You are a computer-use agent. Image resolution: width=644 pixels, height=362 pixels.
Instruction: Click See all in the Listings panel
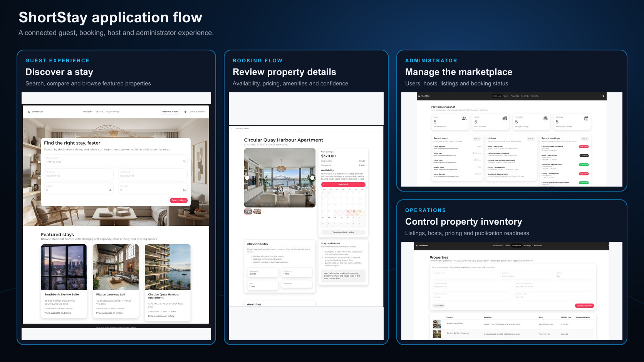tap(531, 139)
